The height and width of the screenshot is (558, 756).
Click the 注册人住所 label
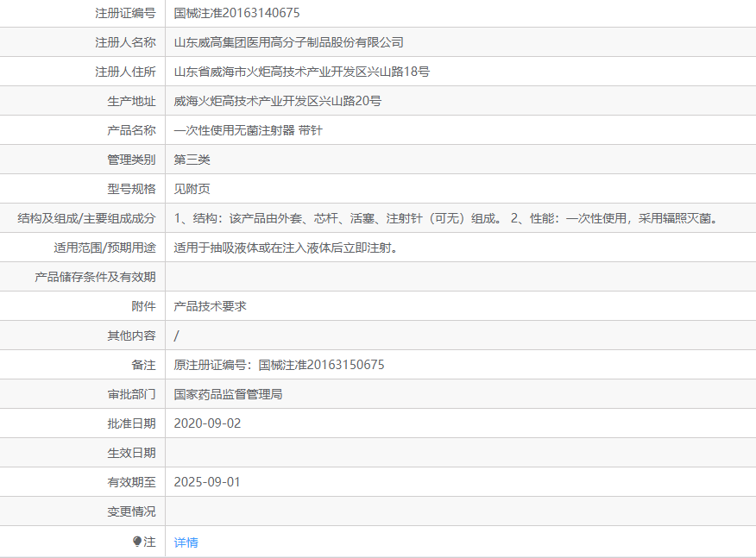pyautogui.click(x=125, y=72)
